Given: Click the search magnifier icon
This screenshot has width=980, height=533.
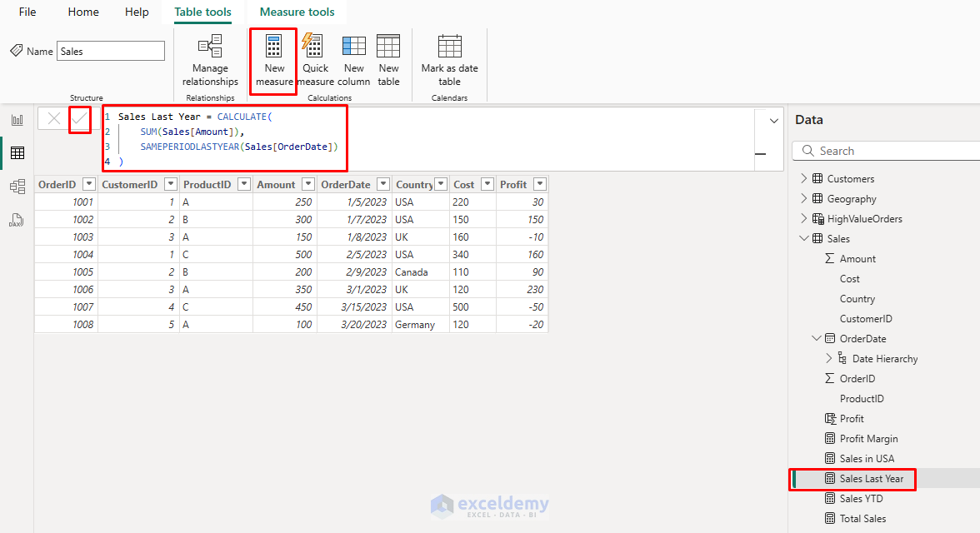Looking at the screenshot, I should (808, 151).
